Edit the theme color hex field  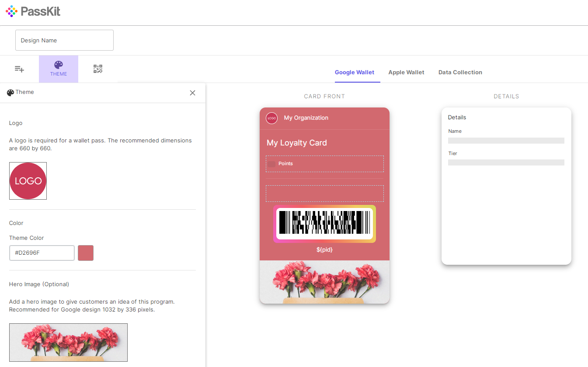[x=42, y=253]
